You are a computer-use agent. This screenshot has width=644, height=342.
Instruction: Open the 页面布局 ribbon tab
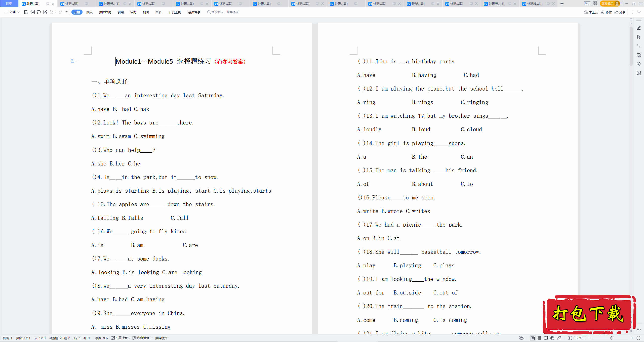click(105, 12)
